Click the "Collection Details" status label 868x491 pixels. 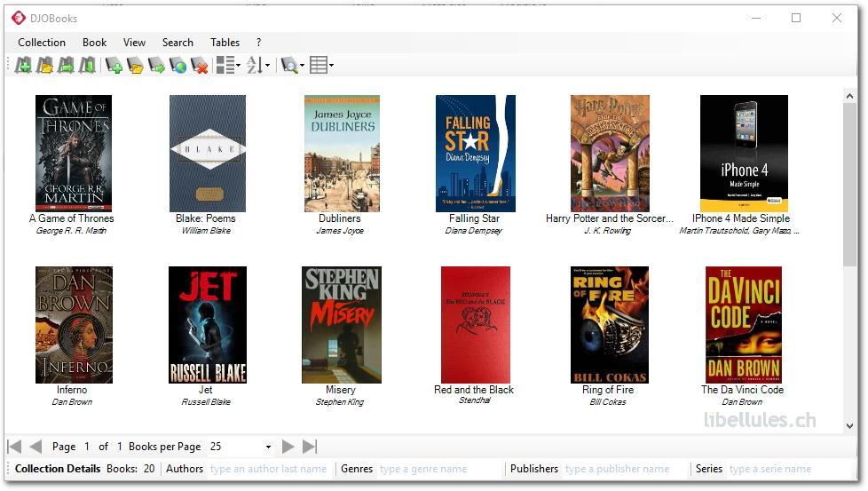tap(58, 469)
